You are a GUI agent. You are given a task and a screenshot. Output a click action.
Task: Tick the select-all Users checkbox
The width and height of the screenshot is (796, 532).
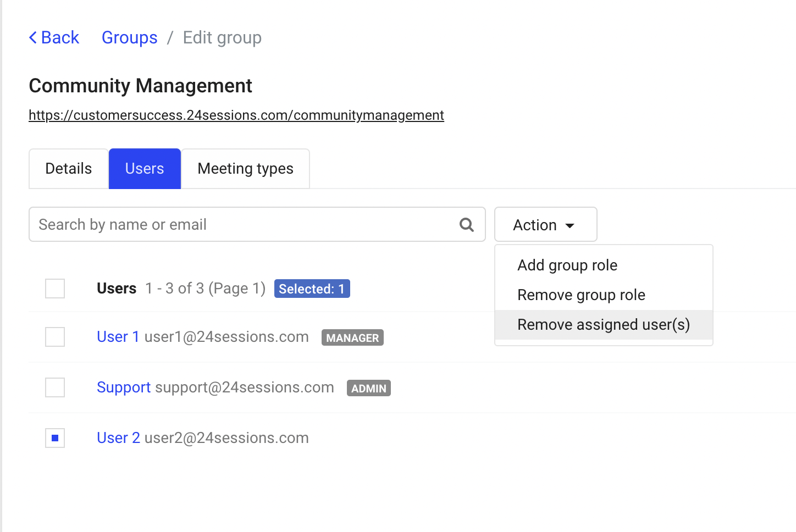click(55, 289)
